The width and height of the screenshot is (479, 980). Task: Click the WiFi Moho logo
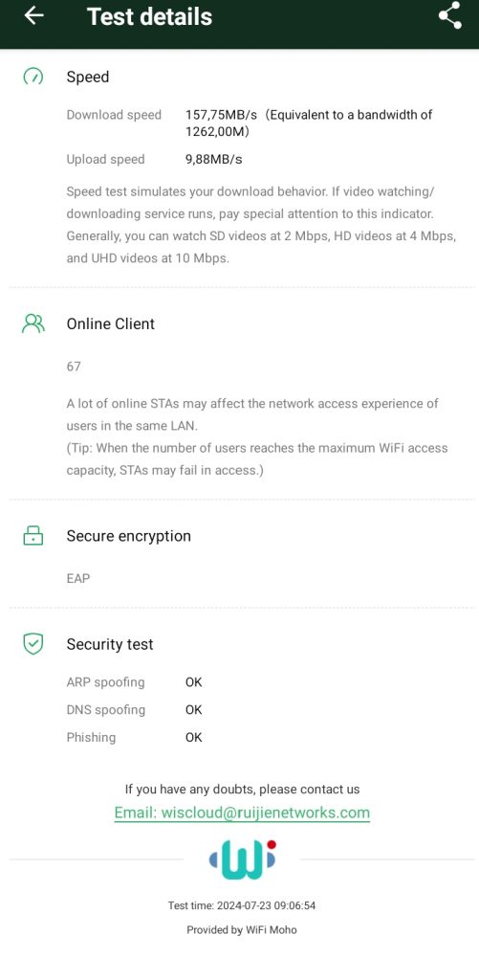pos(242,859)
